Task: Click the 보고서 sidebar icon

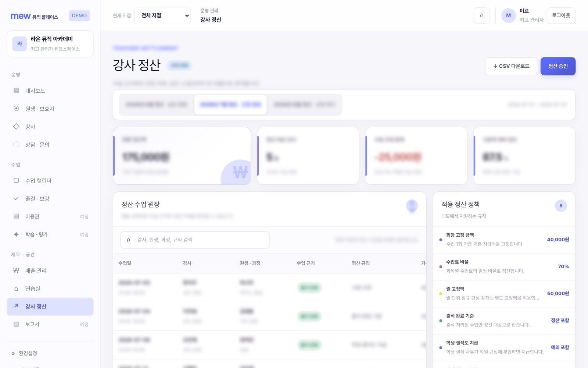Action: click(x=16, y=324)
